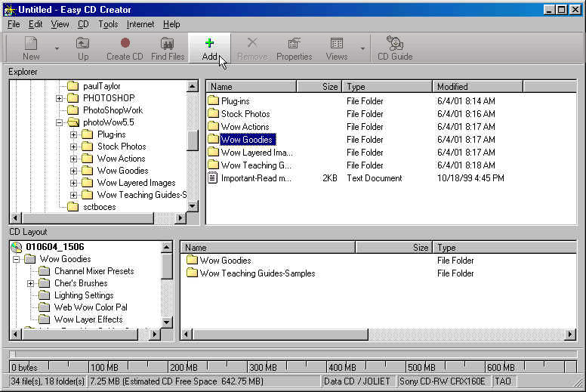Open the Tools menu
Screen dimensions: 586x392
tap(108, 24)
